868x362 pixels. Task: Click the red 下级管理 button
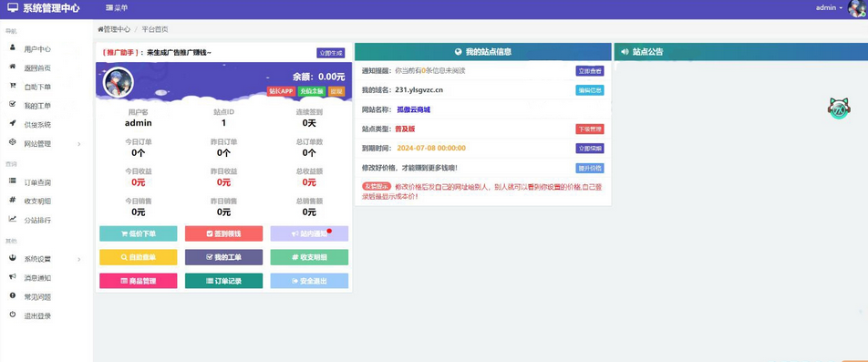coord(590,129)
